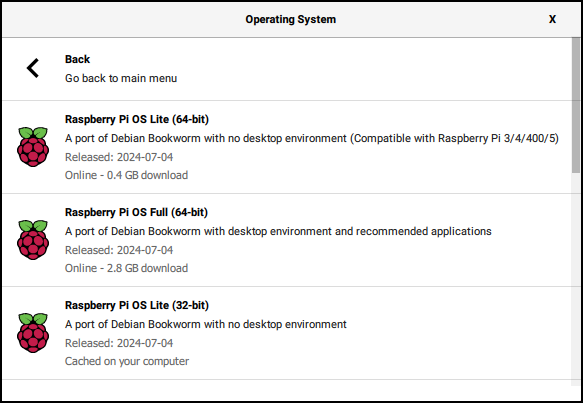583x403 pixels.
Task: Click raspberry icon beside OS Lite (64-bit)
Action: (x=33, y=147)
